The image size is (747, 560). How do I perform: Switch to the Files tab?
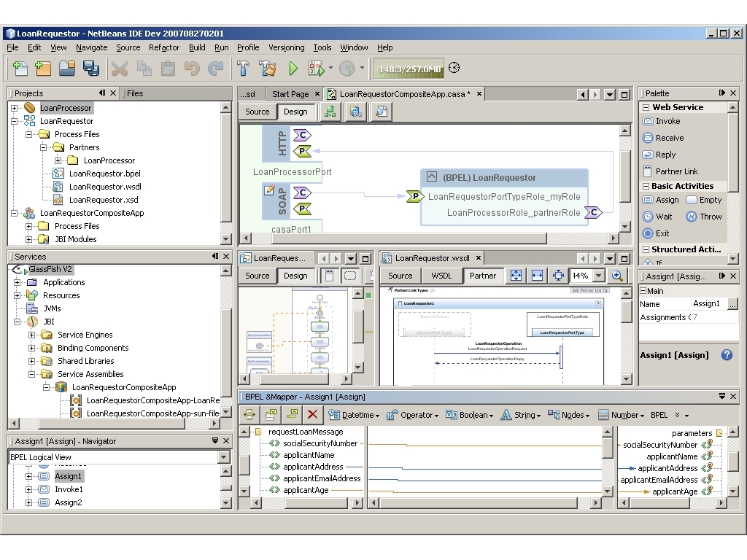(135, 93)
